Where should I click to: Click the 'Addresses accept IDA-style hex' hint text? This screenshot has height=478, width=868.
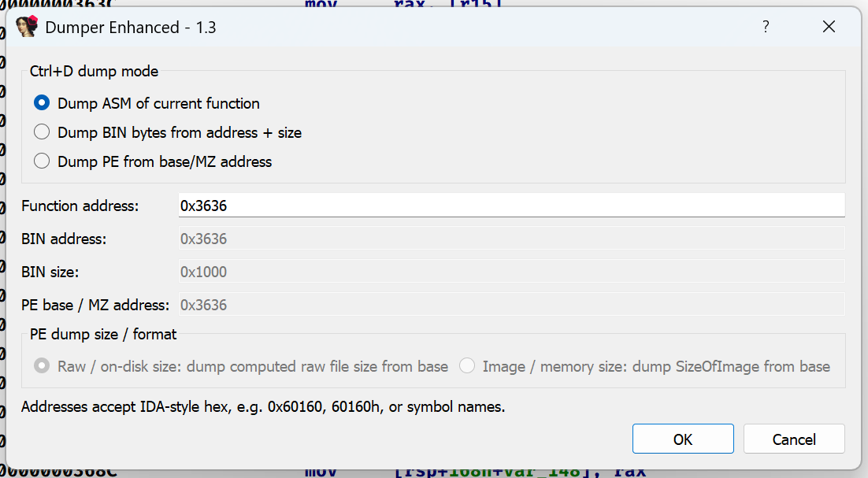[x=263, y=407]
